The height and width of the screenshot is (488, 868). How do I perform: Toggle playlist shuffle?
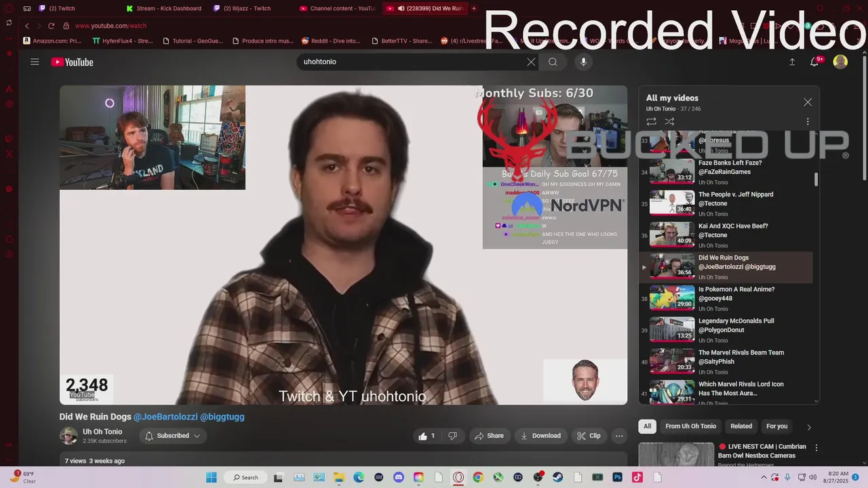point(669,121)
